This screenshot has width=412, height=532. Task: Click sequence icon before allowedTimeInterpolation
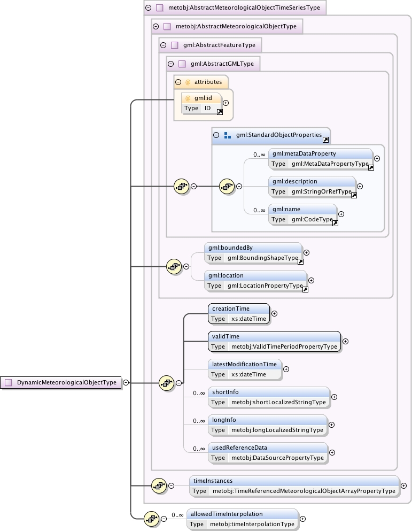tap(152, 519)
